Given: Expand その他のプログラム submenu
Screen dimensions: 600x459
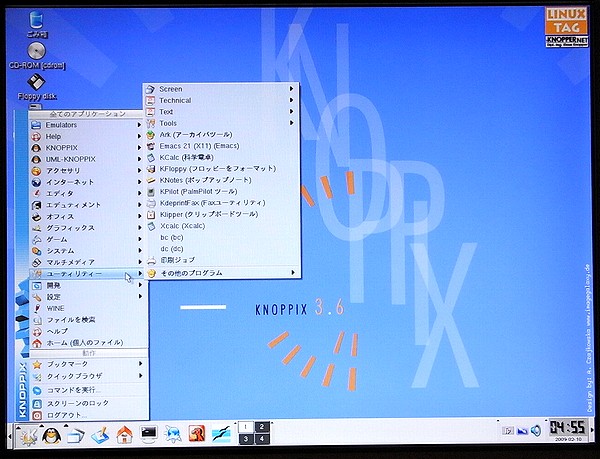Looking at the screenshot, I should (221, 273).
